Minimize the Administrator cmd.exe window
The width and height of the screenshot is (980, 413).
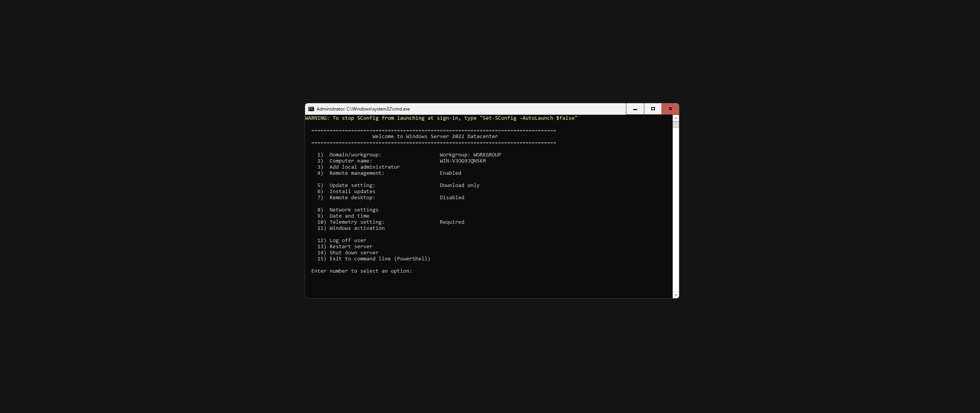click(x=635, y=109)
